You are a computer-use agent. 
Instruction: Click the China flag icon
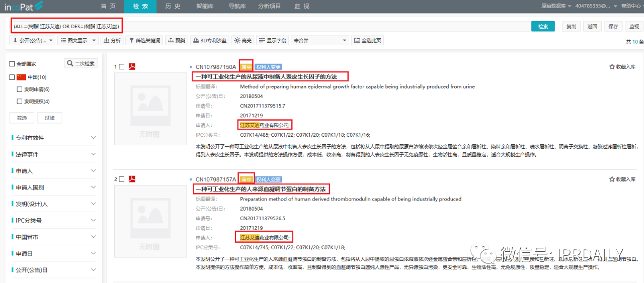[x=21, y=77]
